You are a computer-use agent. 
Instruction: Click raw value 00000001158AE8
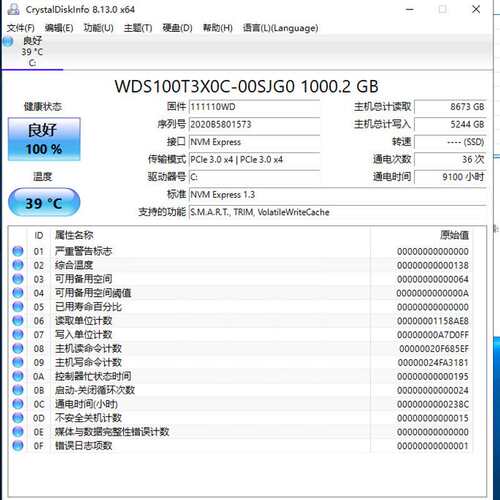(433, 321)
